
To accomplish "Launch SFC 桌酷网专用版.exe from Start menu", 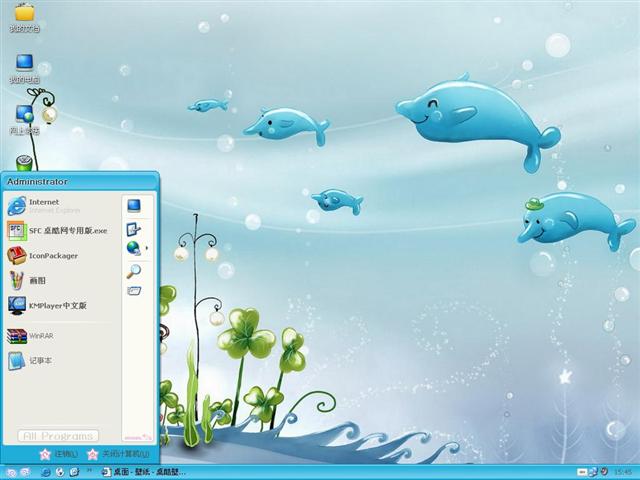I will click(x=58, y=231).
